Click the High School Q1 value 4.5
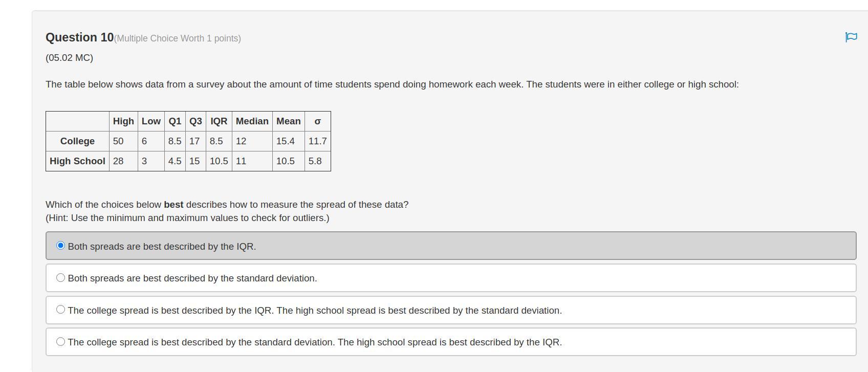 (175, 161)
